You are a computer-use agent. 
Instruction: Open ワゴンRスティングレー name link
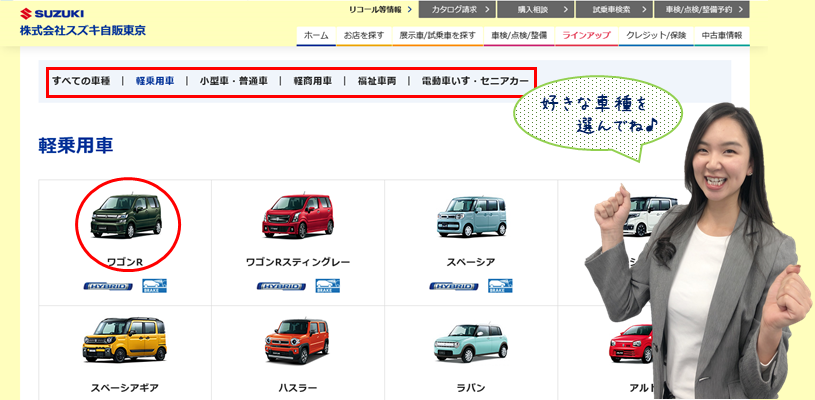tap(298, 262)
